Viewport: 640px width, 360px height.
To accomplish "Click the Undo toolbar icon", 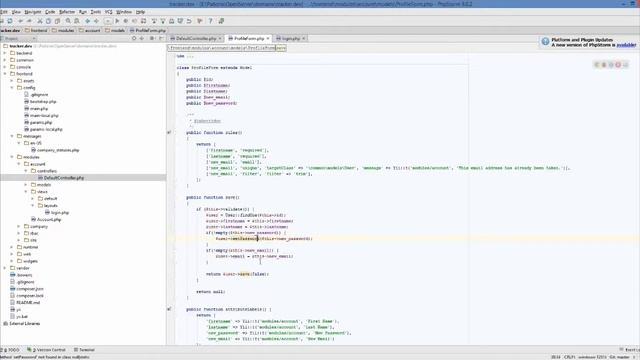I will pos(20,21).
